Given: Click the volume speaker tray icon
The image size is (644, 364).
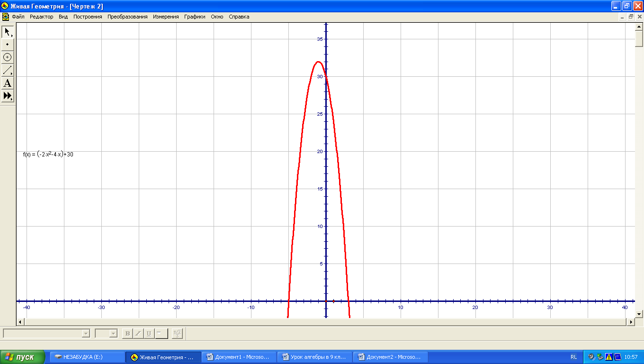Looking at the screenshot, I should 591,357.
